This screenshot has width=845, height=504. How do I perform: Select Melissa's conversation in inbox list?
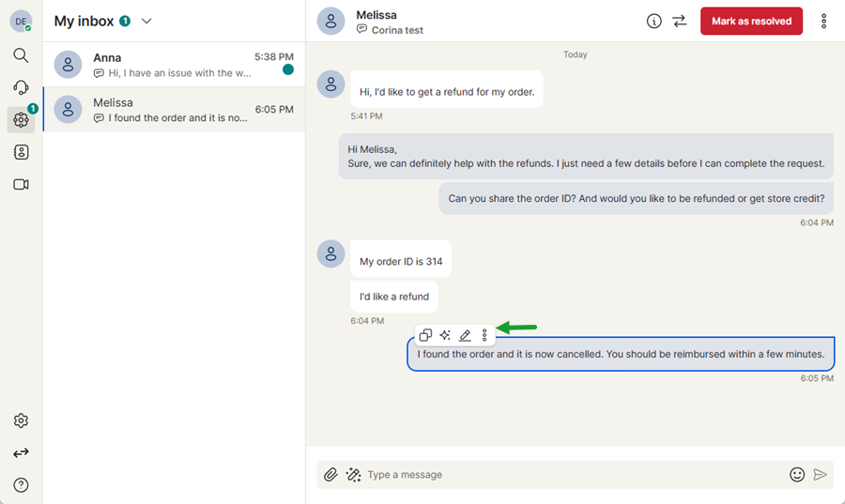[174, 110]
